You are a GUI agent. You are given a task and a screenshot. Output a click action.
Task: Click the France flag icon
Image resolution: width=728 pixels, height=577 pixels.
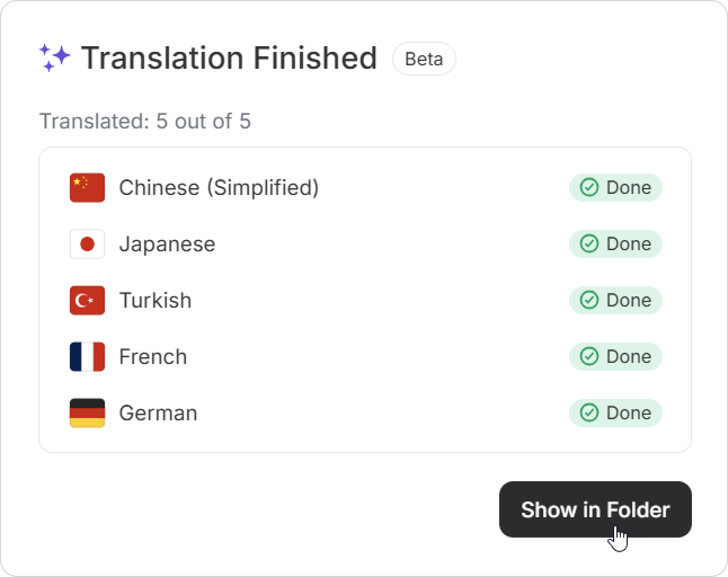click(x=87, y=357)
